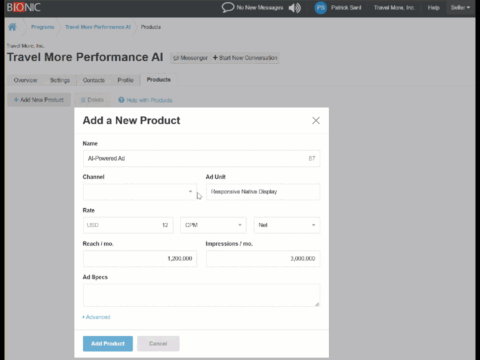Open the Channel dropdown

click(140, 192)
